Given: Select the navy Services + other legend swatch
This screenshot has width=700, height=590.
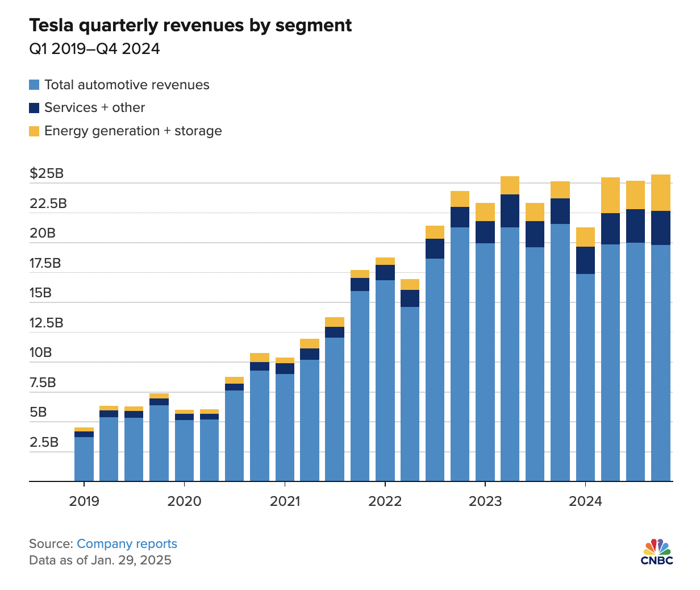Looking at the screenshot, I should 34,108.
